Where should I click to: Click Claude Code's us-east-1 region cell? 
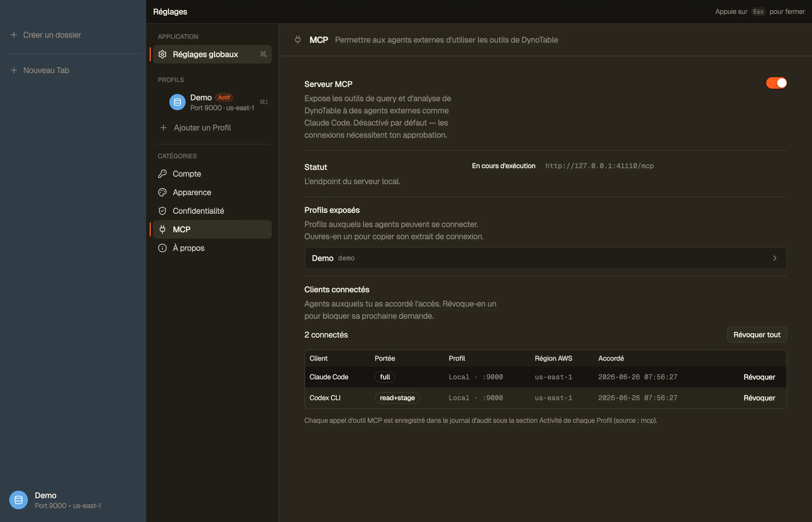(553, 377)
